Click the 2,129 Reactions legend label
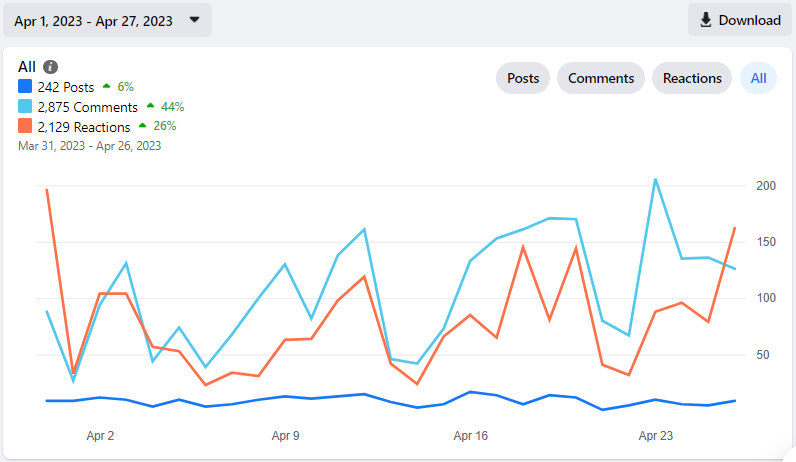Image resolution: width=796 pixels, height=462 pixels. click(84, 127)
